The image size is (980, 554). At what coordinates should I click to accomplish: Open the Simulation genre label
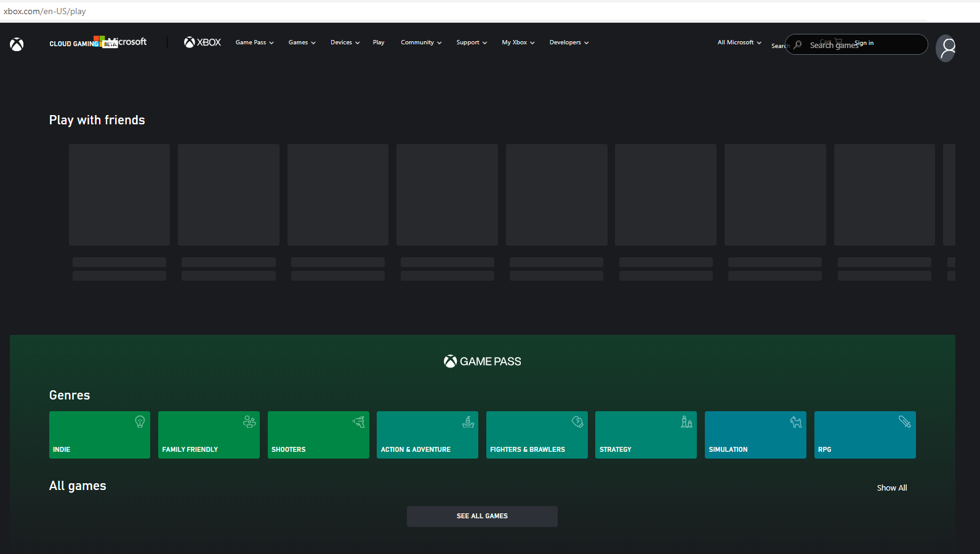728,449
